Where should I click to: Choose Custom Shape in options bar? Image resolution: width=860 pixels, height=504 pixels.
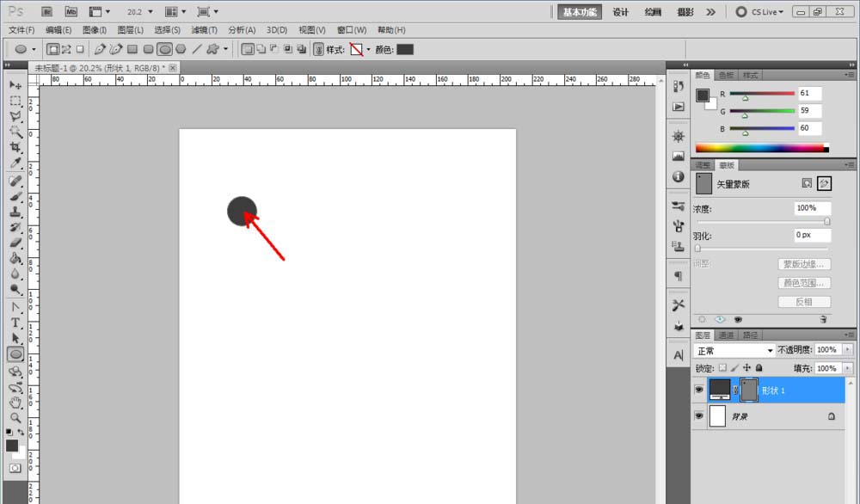(x=212, y=49)
